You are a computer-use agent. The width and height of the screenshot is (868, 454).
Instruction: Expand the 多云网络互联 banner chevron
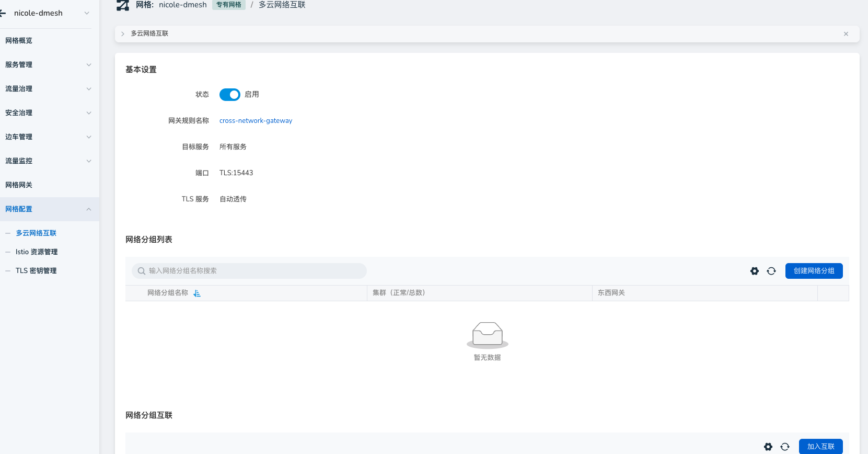(123, 34)
